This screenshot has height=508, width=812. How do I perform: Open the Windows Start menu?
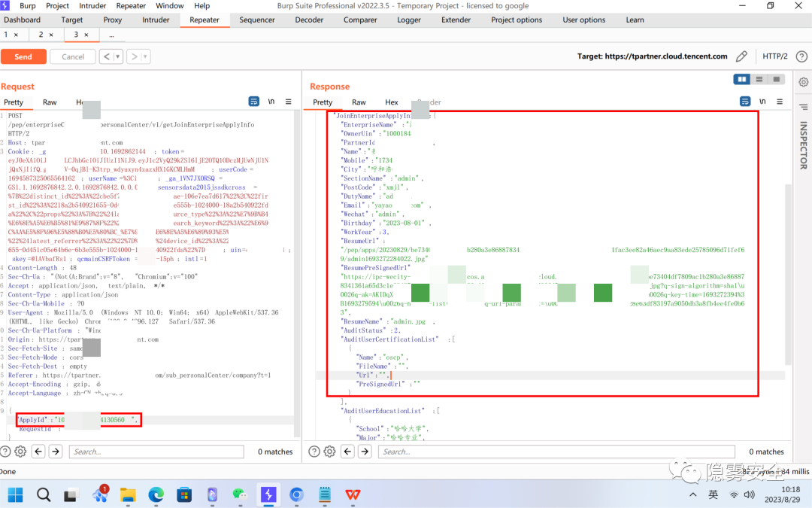(16, 495)
